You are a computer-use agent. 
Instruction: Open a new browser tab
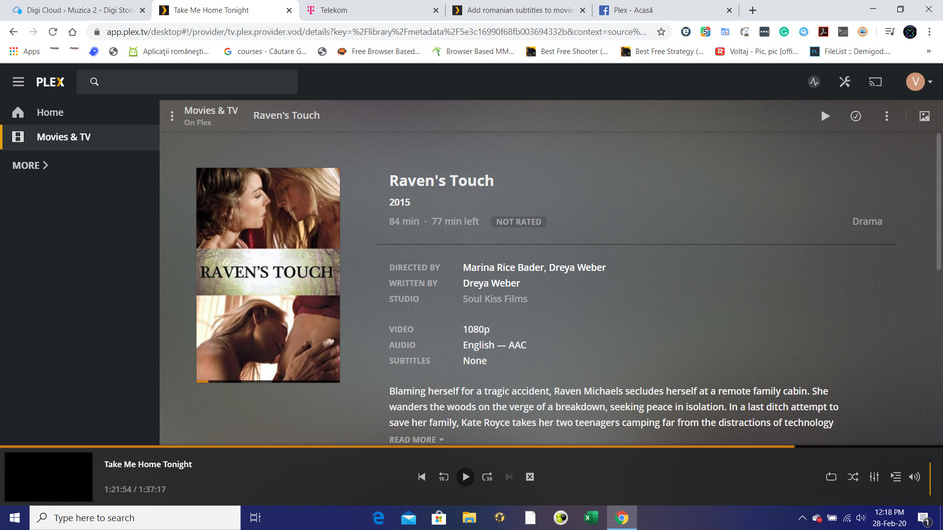coord(752,10)
